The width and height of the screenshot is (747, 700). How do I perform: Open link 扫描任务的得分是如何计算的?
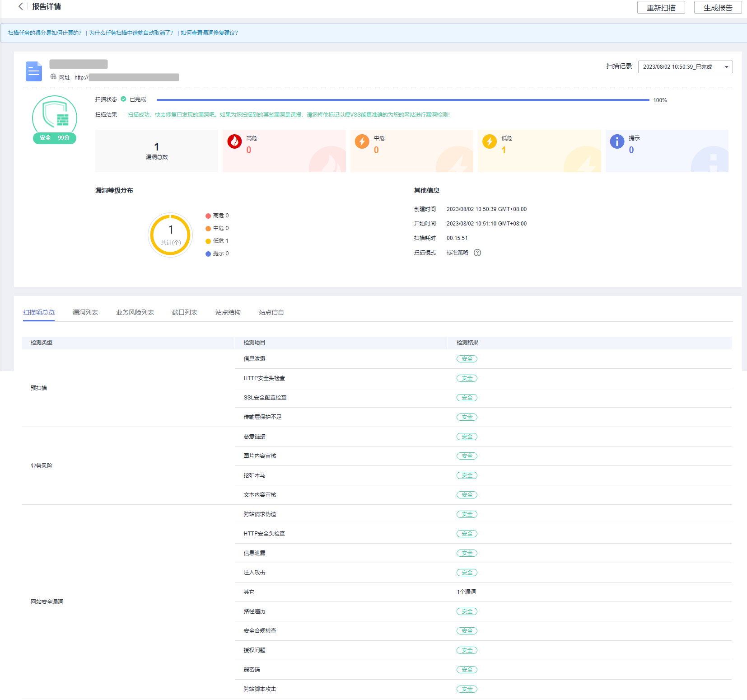click(45, 33)
